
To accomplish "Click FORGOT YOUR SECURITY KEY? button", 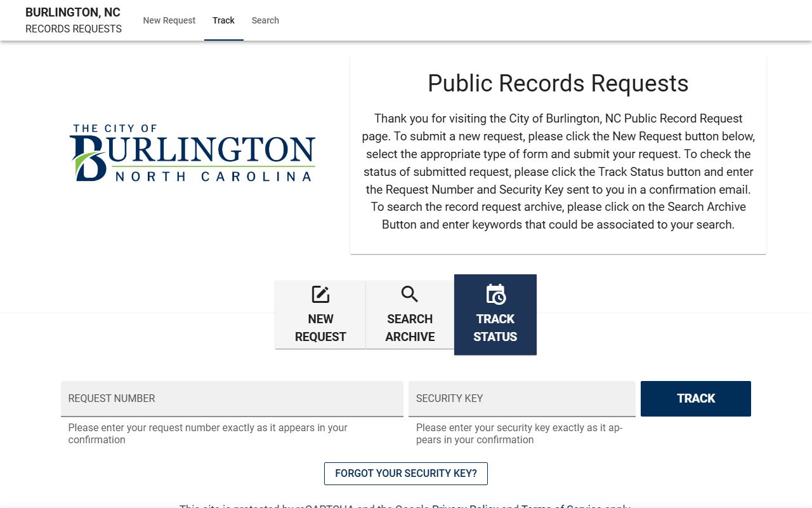I will tap(406, 474).
